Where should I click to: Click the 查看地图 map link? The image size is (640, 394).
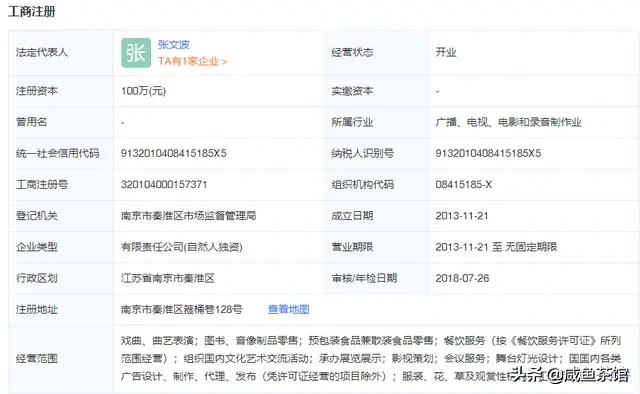289,309
